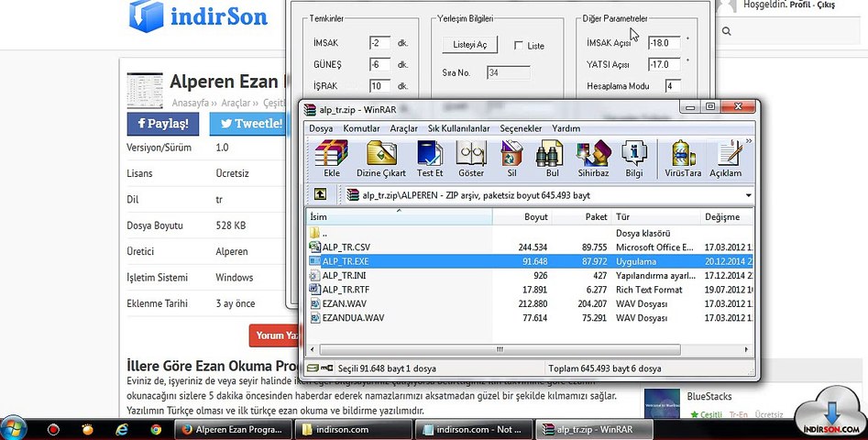The image size is (868, 440).
Task: Show more toolbar items chevron
Action: click(749, 142)
